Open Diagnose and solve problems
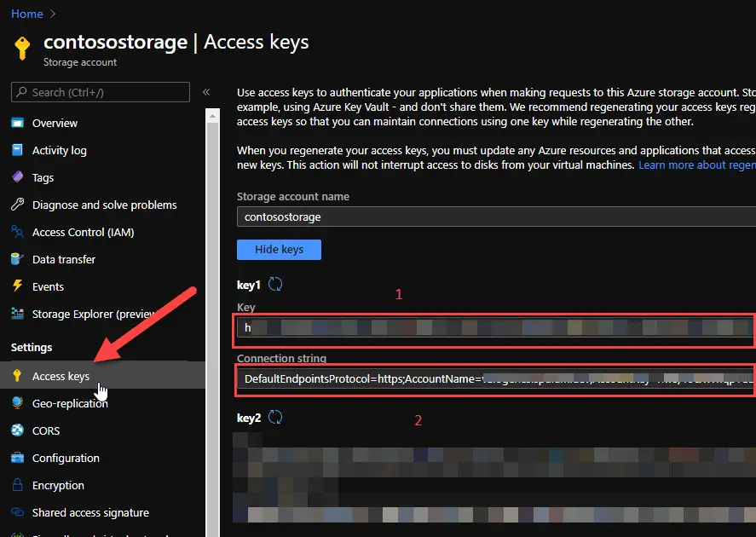The height and width of the screenshot is (537, 756). click(x=104, y=205)
